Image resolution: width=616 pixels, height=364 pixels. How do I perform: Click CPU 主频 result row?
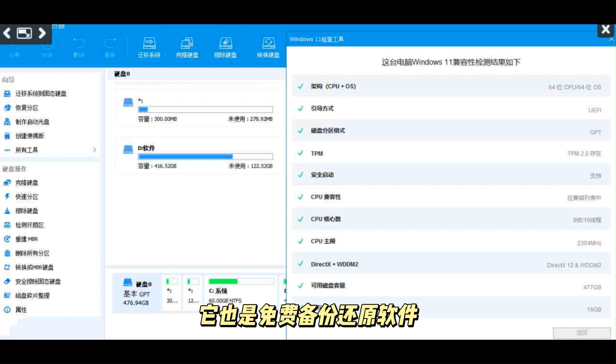451,241
